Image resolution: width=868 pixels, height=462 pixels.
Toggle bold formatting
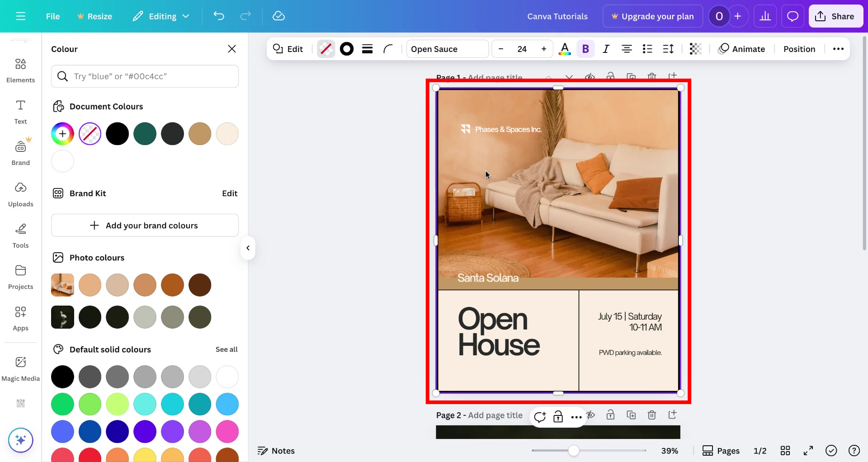(585, 49)
